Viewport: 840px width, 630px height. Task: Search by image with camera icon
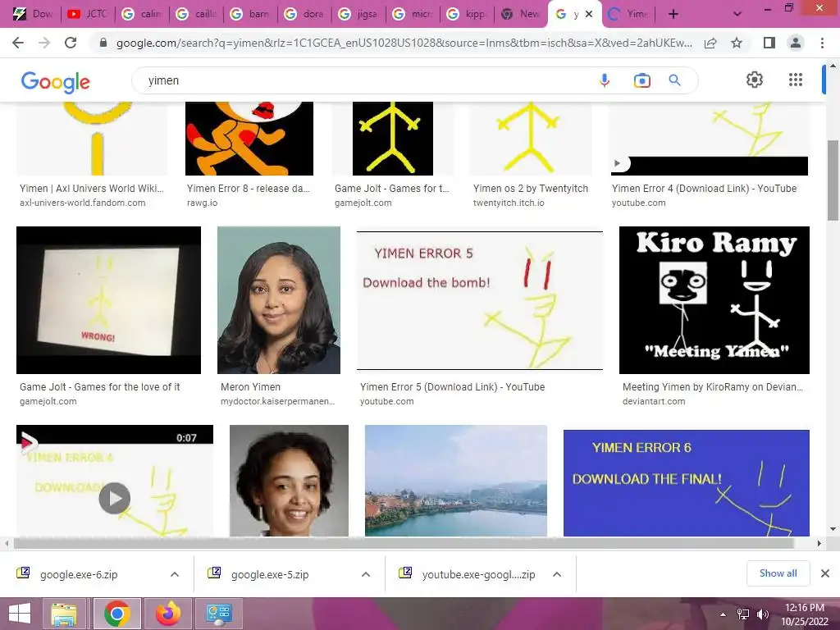(x=641, y=80)
